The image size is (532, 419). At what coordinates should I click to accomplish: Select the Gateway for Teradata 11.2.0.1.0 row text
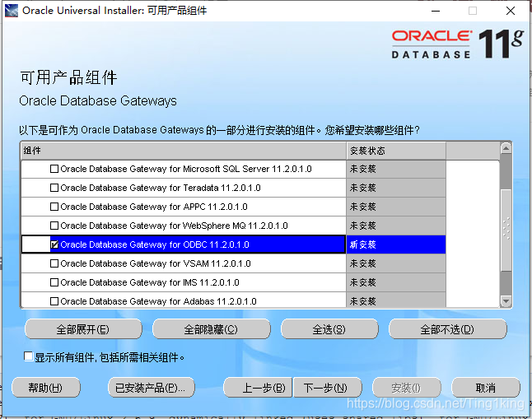[161, 188]
